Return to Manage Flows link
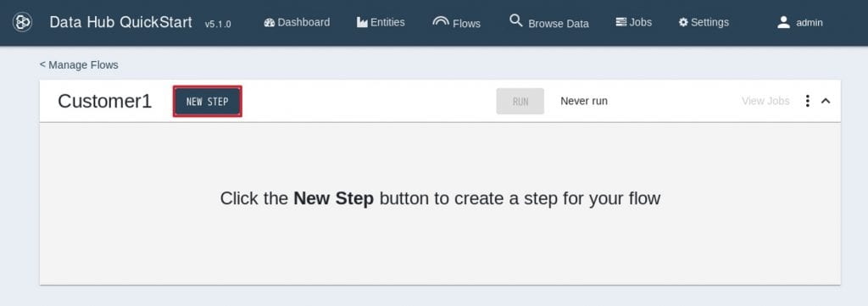 click(x=79, y=64)
